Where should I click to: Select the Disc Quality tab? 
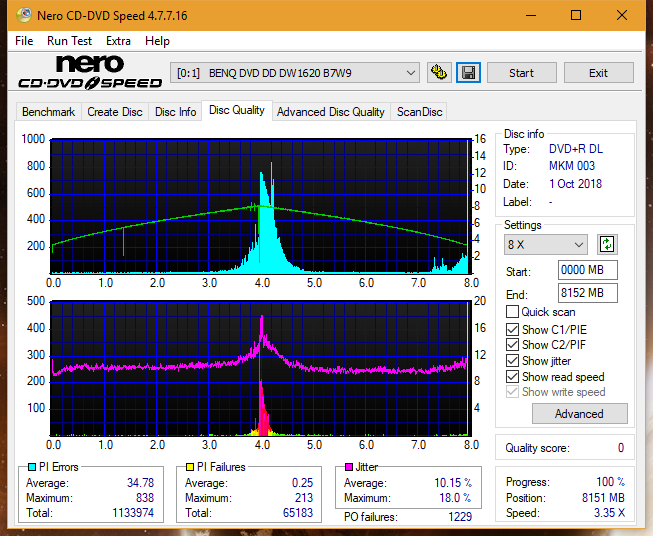(237, 110)
